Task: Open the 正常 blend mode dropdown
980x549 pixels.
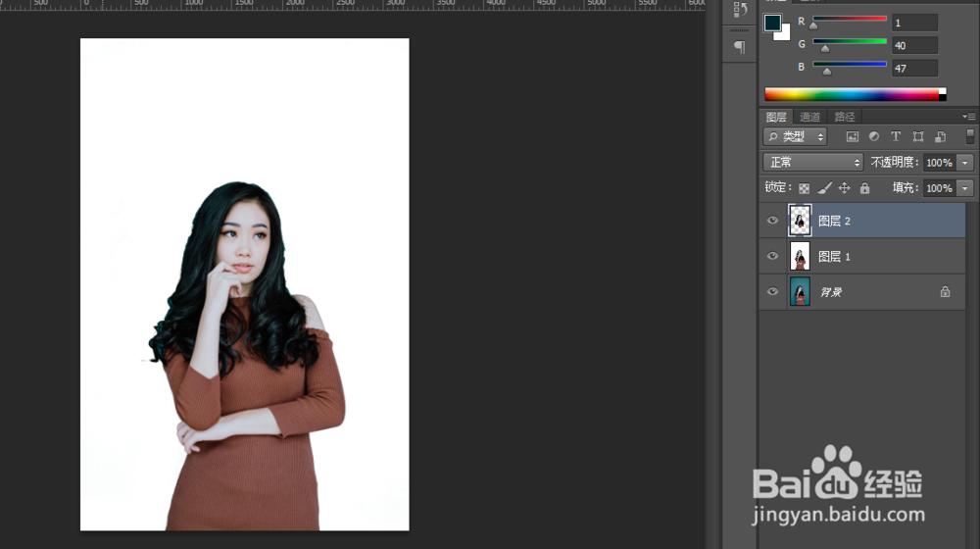Action: [x=813, y=163]
